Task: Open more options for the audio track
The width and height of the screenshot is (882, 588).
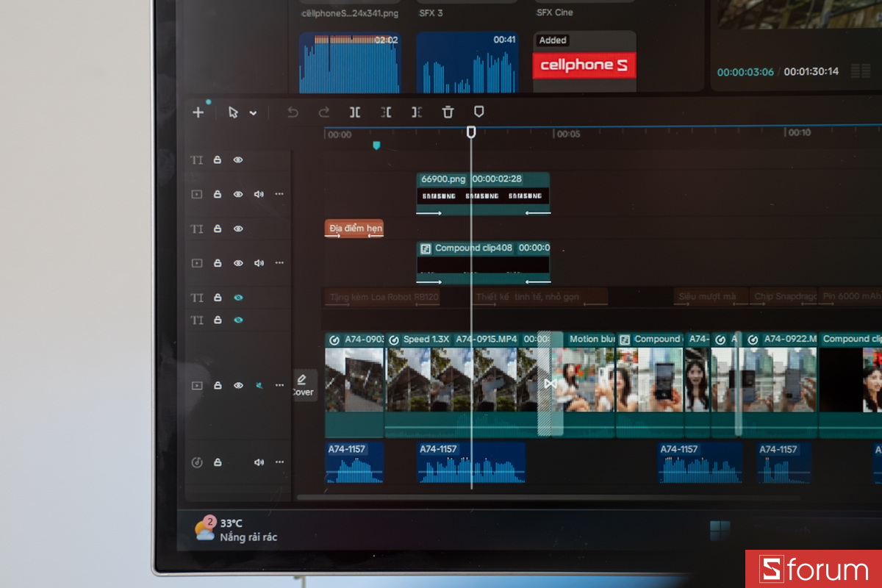Action: click(279, 462)
